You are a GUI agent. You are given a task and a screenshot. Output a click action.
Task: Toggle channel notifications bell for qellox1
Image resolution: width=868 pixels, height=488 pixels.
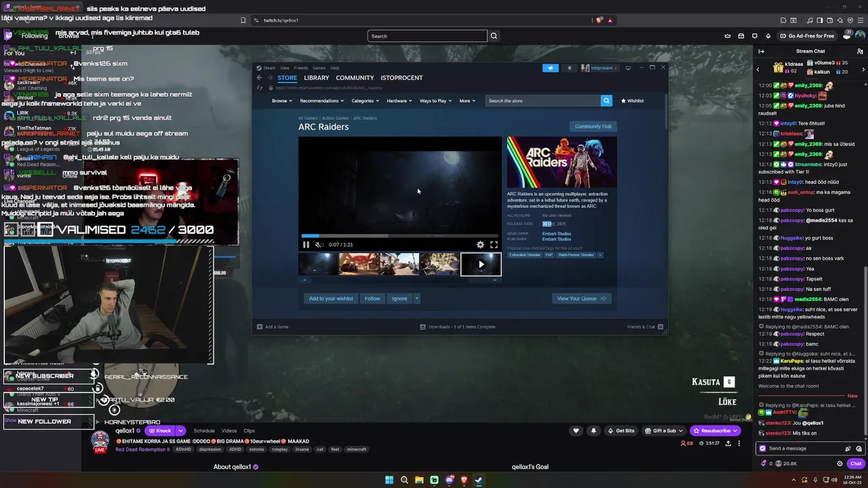[593, 430]
